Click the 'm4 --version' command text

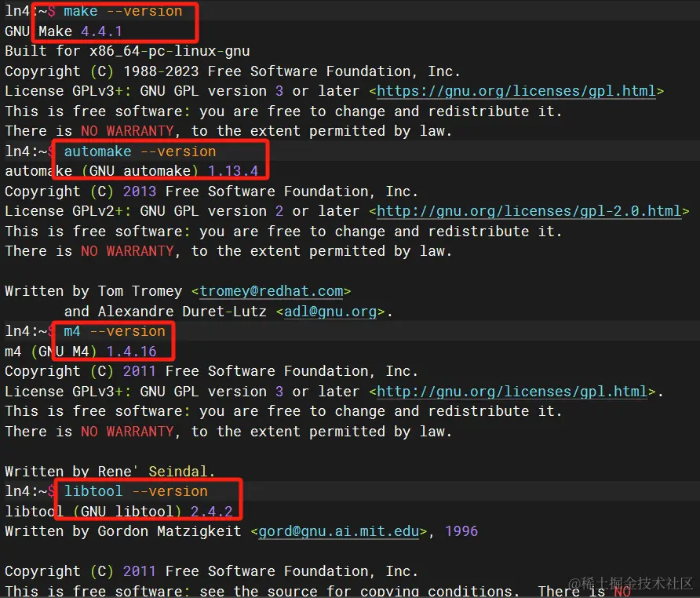[x=115, y=331]
